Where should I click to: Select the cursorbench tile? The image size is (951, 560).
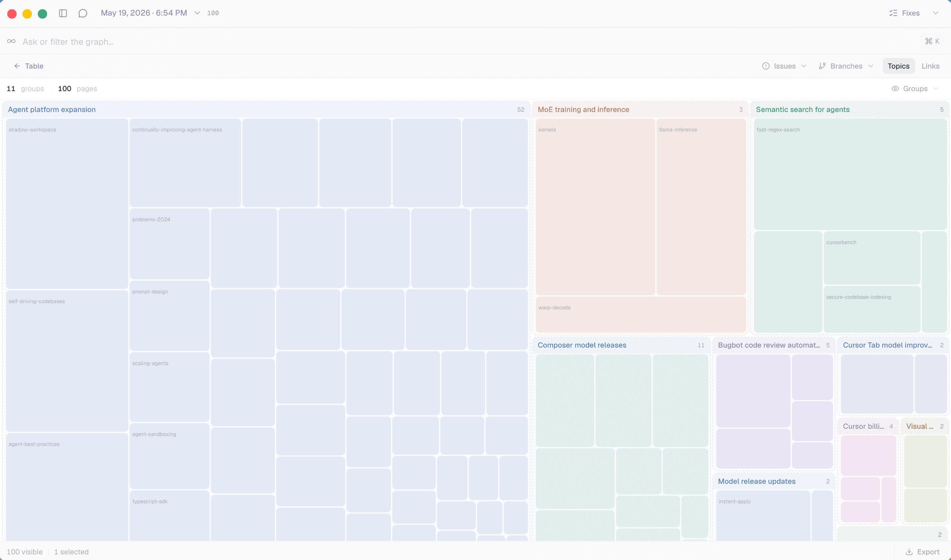[x=872, y=258]
